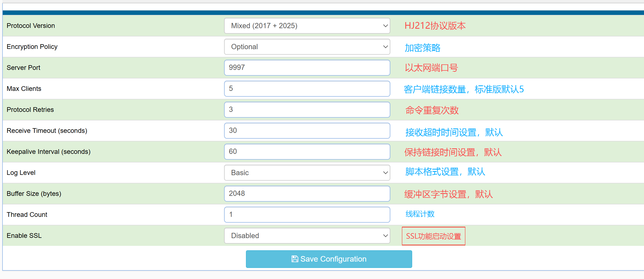Click the '命令重复次数' annotation text
644x279 pixels.
(x=432, y=110)
